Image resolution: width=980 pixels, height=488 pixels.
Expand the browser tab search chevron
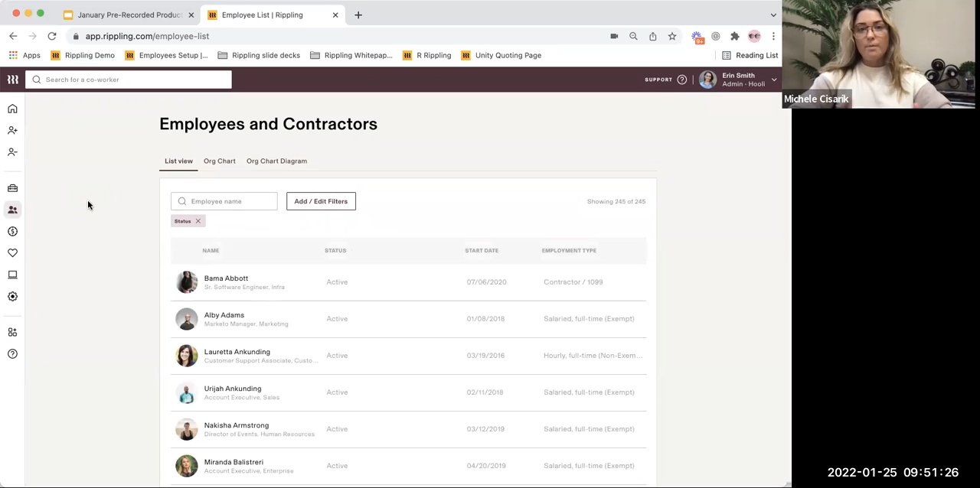click(x=773, y=15)
